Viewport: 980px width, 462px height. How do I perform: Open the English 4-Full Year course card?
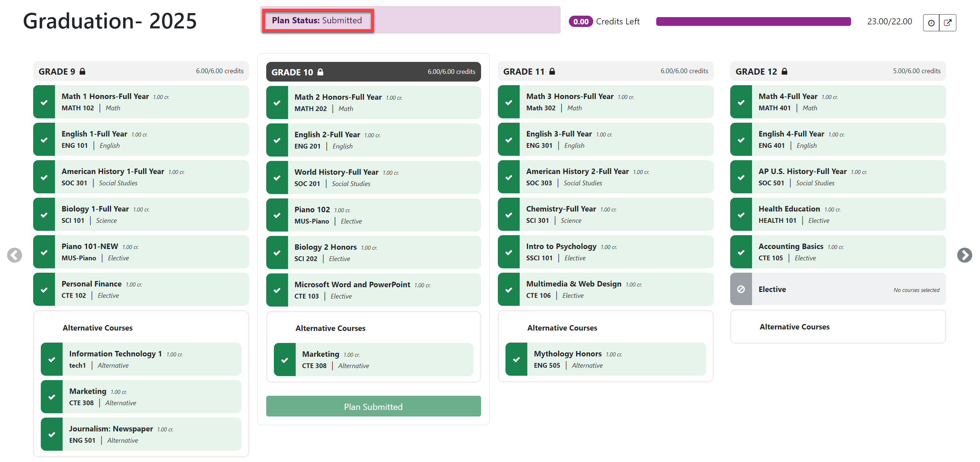[838, 139]
